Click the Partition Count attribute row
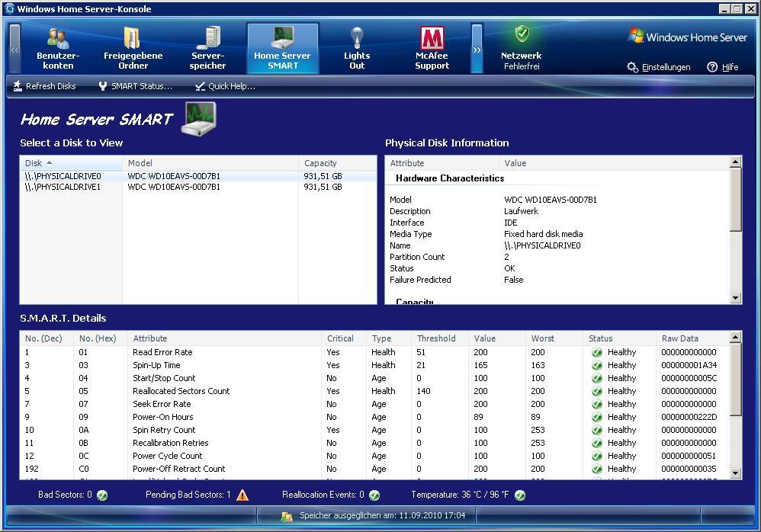Image resolution: width=761 pixels, height=532 pixels. point(557,257)
